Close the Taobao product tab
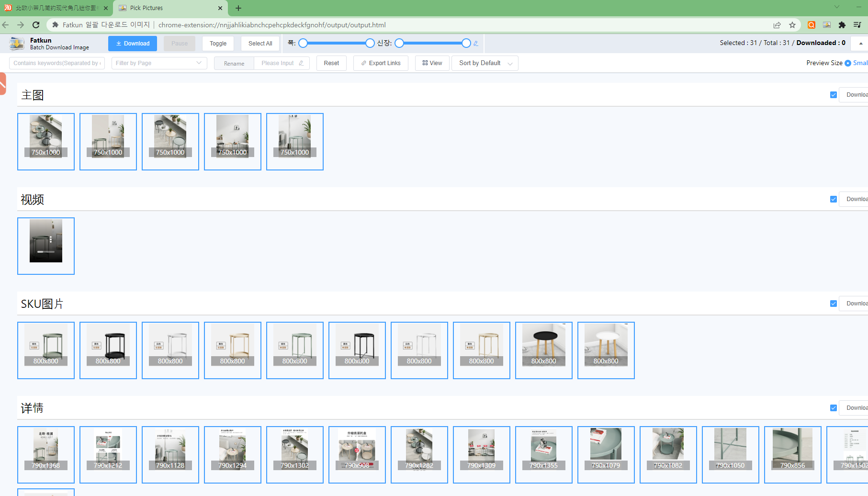Viewport: 868px width, 496px height. 106,8
